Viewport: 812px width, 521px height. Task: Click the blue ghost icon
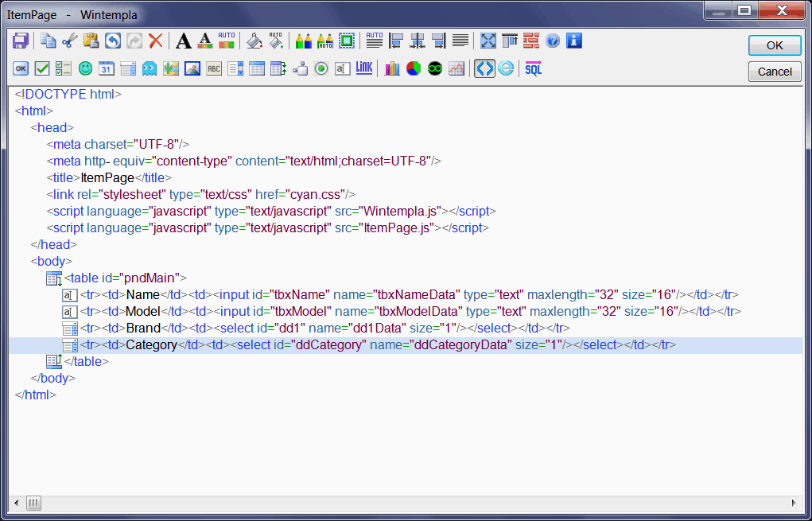click(x=150, y=68)
